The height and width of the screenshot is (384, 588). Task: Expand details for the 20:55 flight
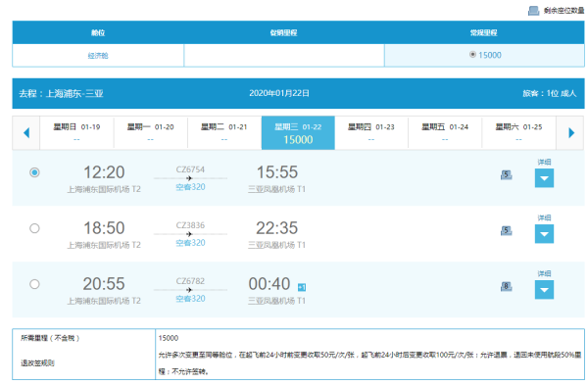click(544, 290)
